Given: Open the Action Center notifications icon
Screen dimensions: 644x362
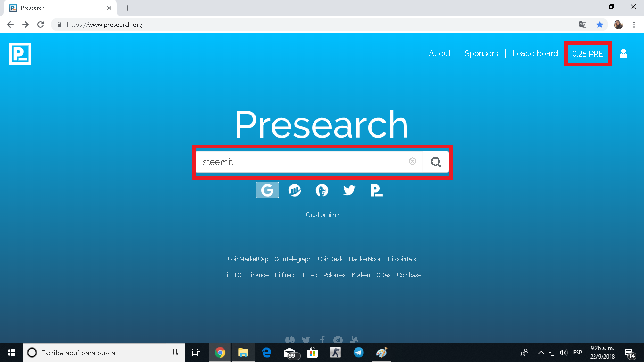Looking at the screenshot, I should (x=629, y=353).
